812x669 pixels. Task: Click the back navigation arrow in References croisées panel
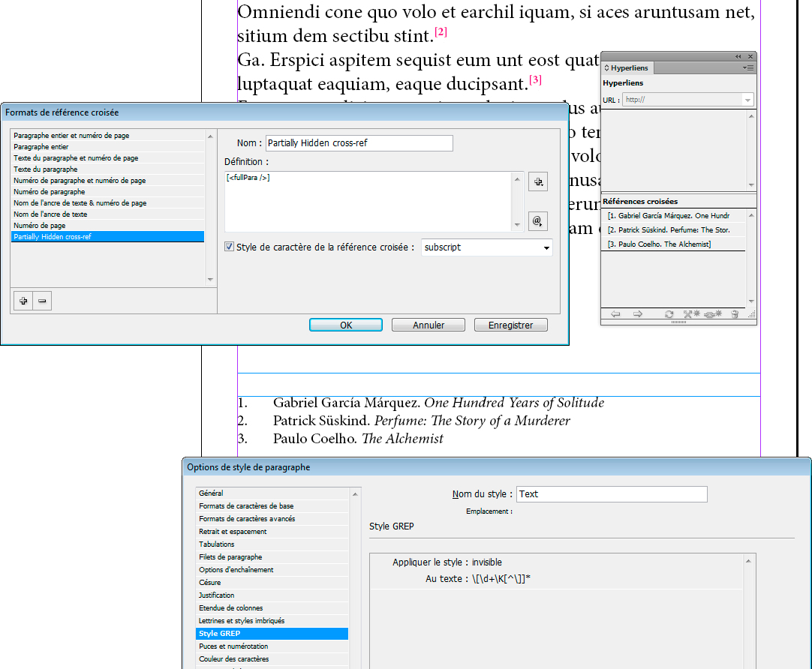coord(615,314)
